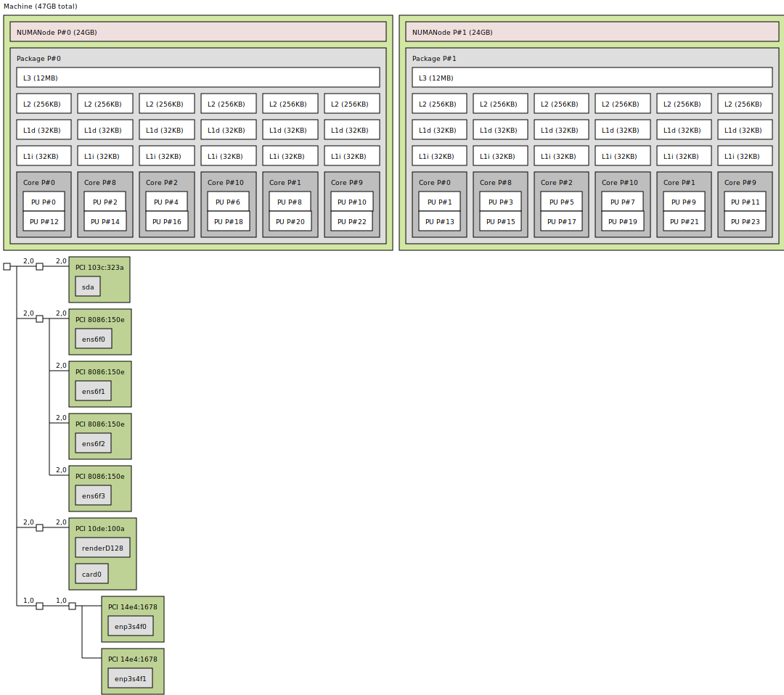Click the Machine (47GB total) label

pyautogui.click(x=41, y=7)
